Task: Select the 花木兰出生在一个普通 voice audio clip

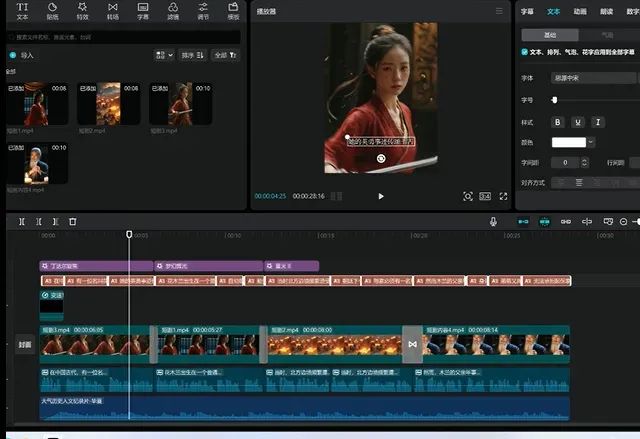Action: coord(209,380)
